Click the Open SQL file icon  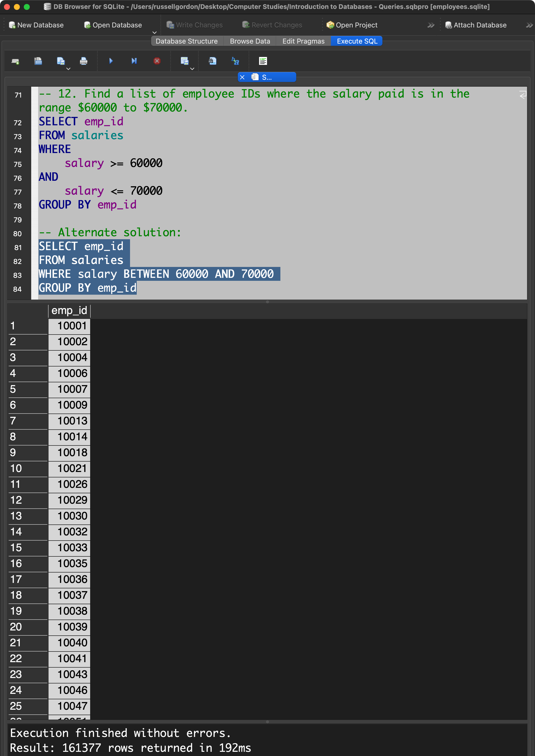38,61
